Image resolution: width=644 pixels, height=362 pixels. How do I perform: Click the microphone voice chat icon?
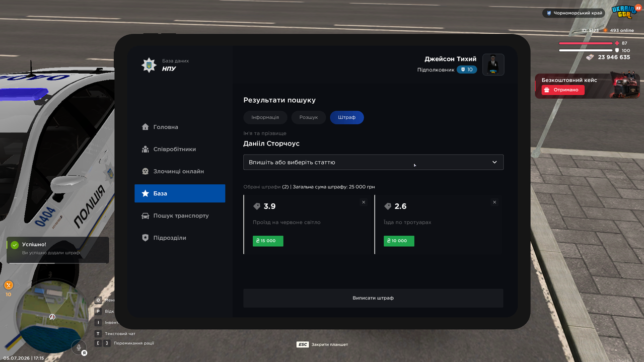click(x=78, y=347)
